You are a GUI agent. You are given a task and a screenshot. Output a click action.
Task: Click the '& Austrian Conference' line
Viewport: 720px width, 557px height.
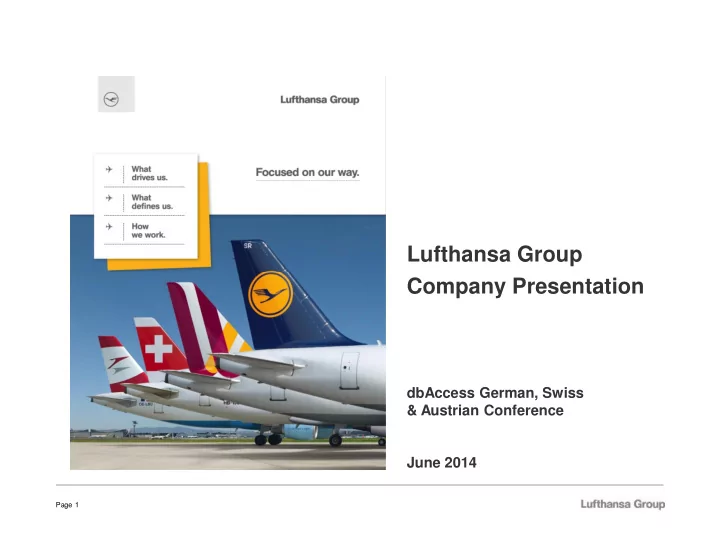[x=485, y=410]
